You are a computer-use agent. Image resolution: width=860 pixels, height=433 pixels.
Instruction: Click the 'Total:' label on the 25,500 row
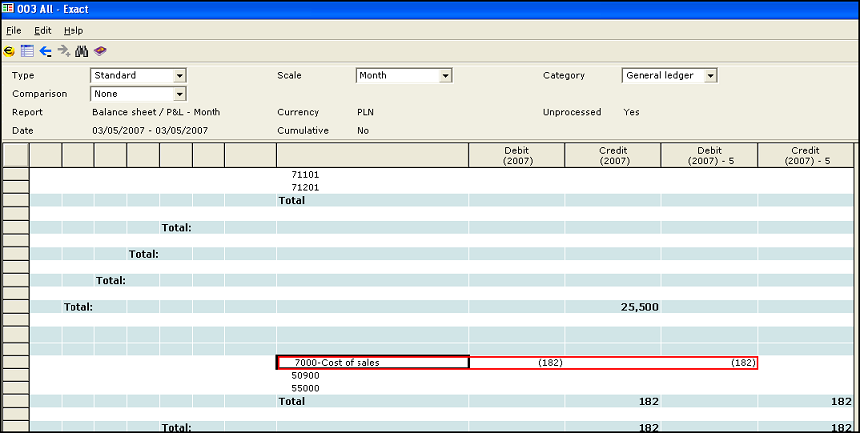[78, 307]
